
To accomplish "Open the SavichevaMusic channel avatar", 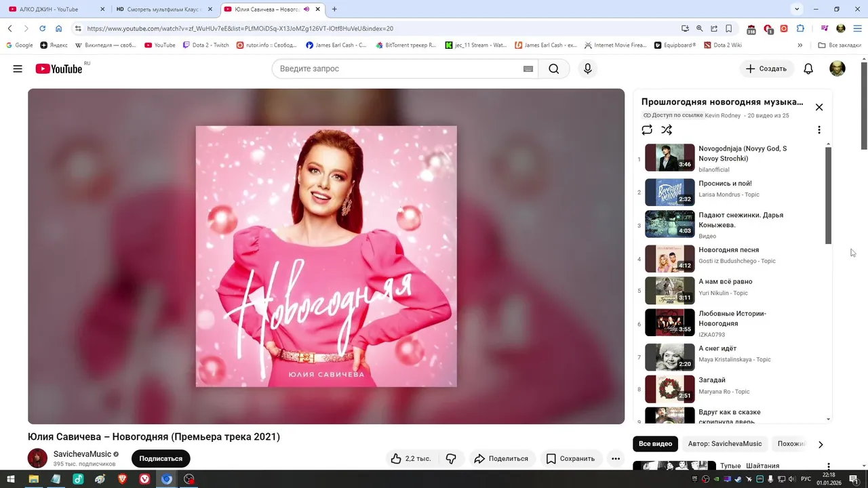I will coord(37,458).
